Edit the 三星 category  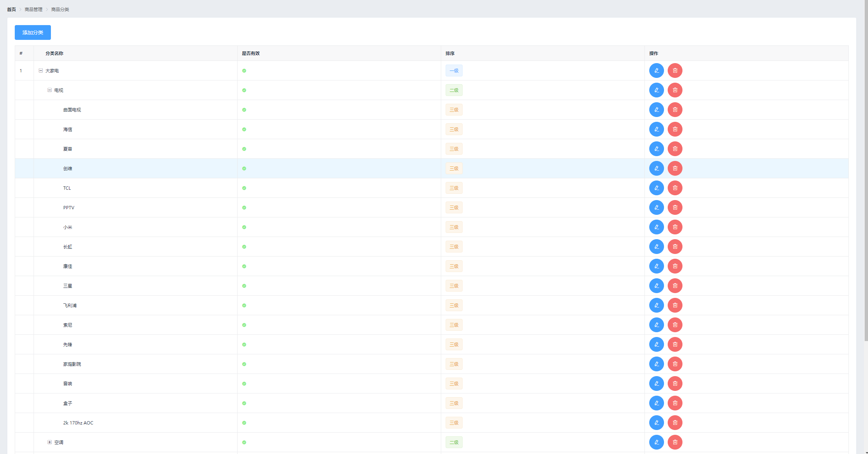657,286
